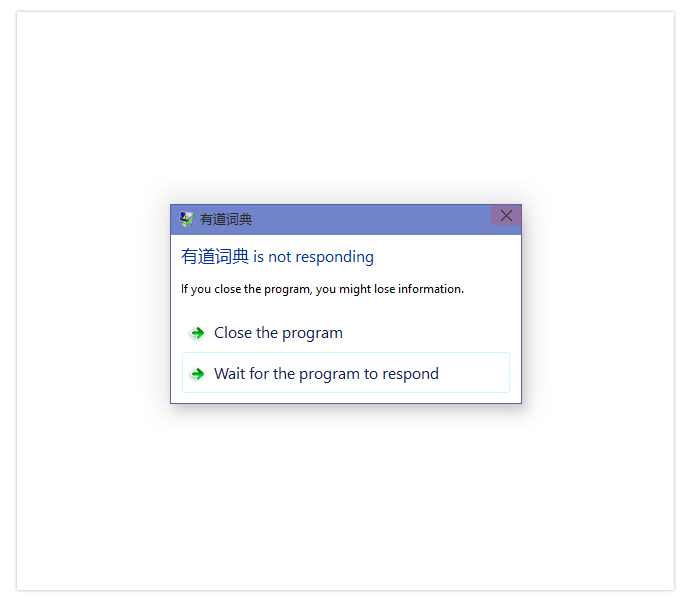This screenshot has width=693, height=614.
Task: Click the 'might lose information' warning sentence
Action: click(322, 289)
